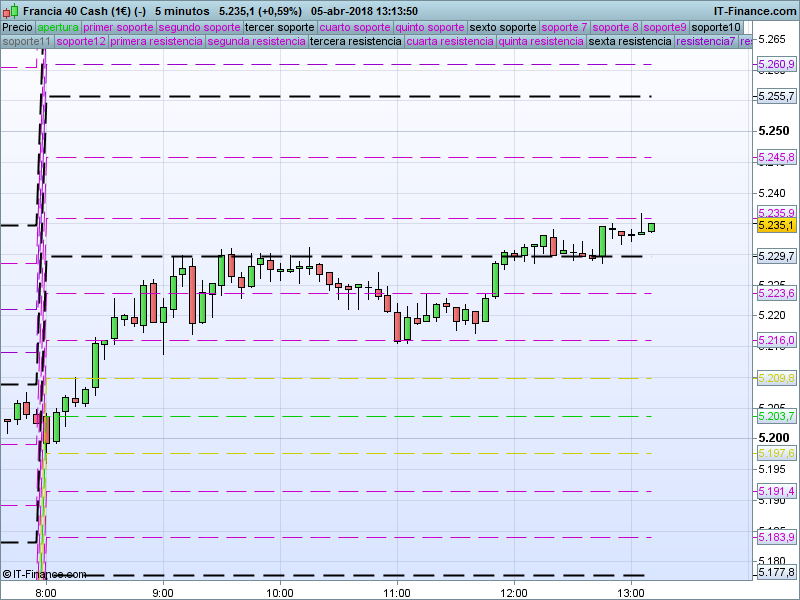The width and height of the screenshot is (800, 600).
Task: Click the 5.229,7 price level tag
Action: click(776, 256)
